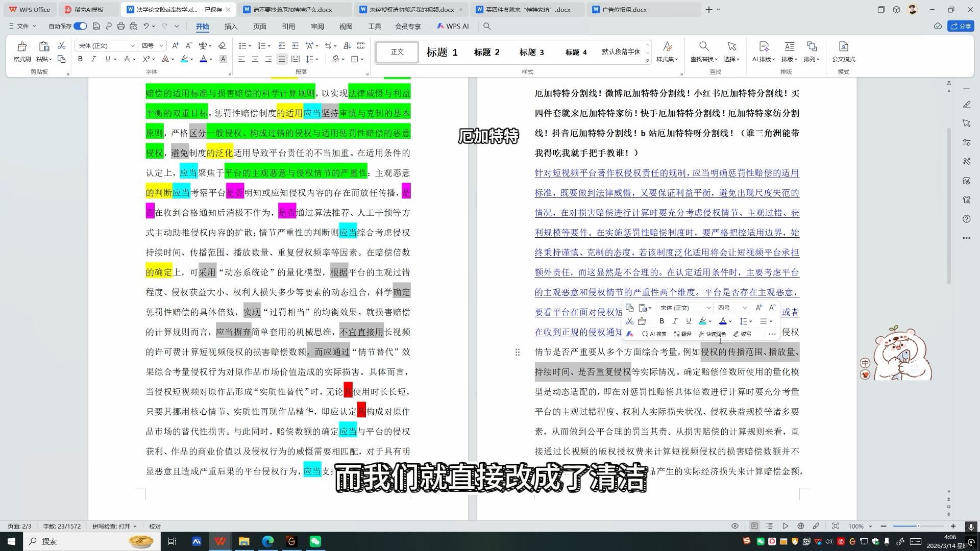This screenshot has height=551, width=980.
Task: Click the Clear Formatting eraser icon
Action: click(222, 46)
